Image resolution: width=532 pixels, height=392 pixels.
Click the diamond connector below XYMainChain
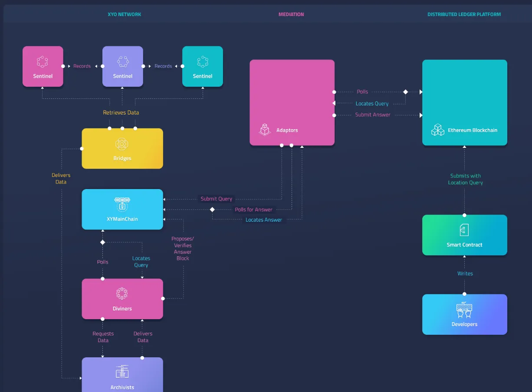click(103, 242)
